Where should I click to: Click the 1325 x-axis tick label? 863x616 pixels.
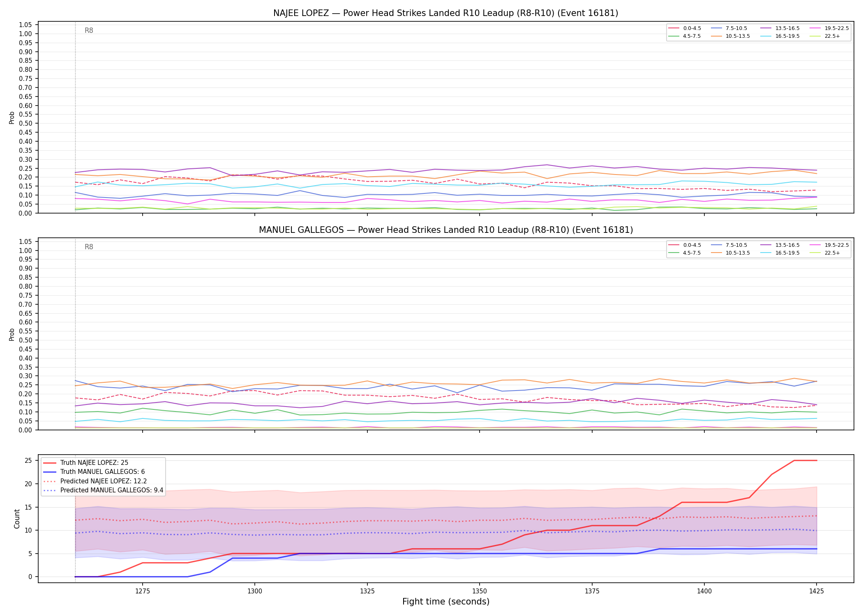coord(367,591)
